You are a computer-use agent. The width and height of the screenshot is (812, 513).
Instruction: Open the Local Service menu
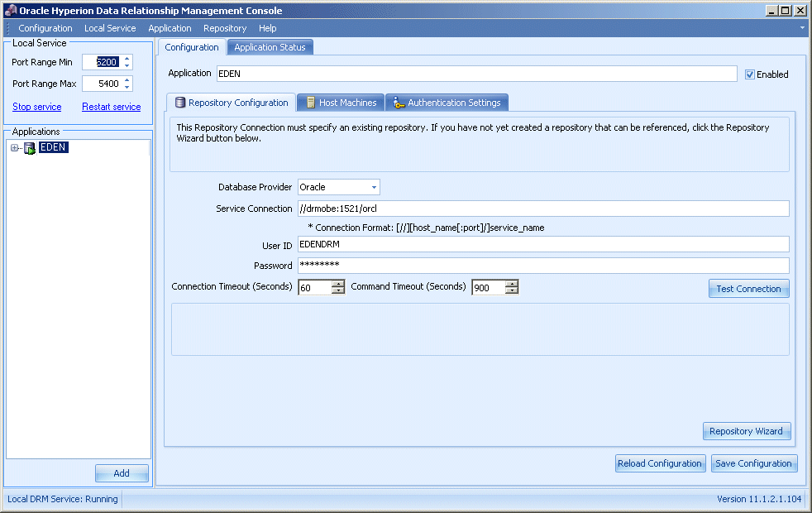click(x=110, y=28)
